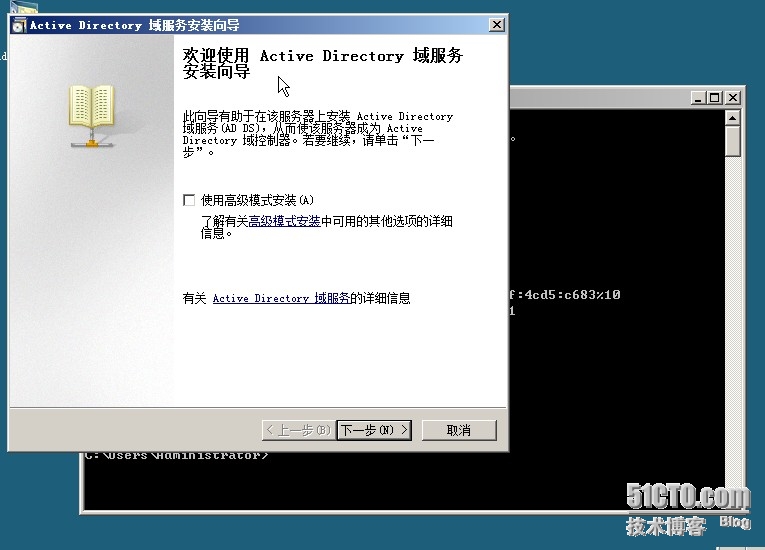Click the 取消 cancel button
Screen dimensions: 765x550
[459, 430]
